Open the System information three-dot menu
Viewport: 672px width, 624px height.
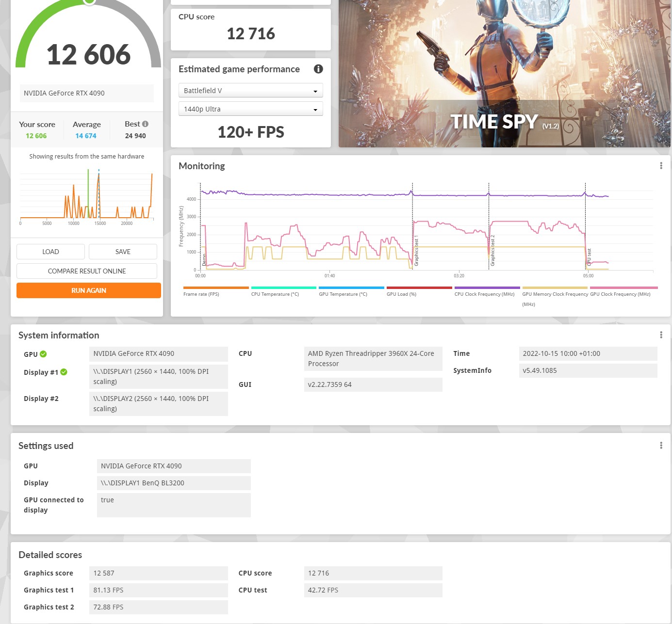pyautogui.click(x=661, y=335)
